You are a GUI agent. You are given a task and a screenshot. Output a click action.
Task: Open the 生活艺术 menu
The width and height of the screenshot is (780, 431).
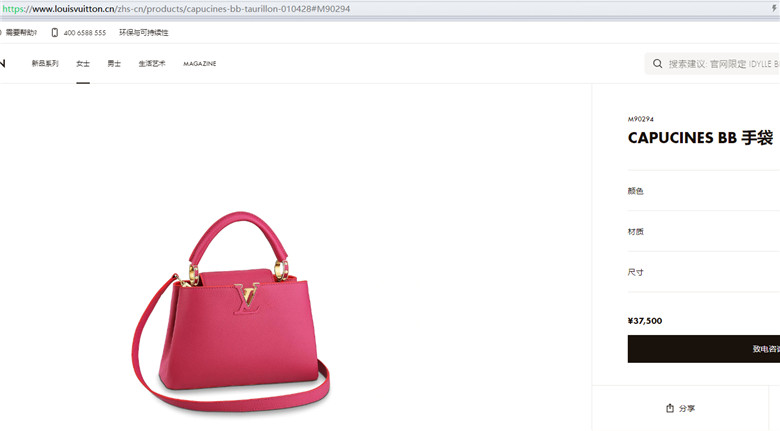coord(152,63)
